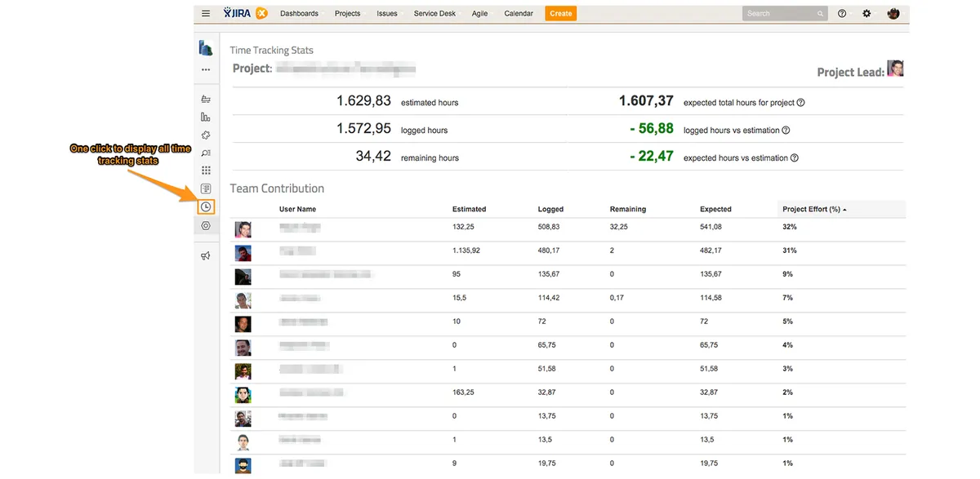Open the Releases ship icon in sidebar
This screenshot has height=479, width=980.
(x=206, y=99)
